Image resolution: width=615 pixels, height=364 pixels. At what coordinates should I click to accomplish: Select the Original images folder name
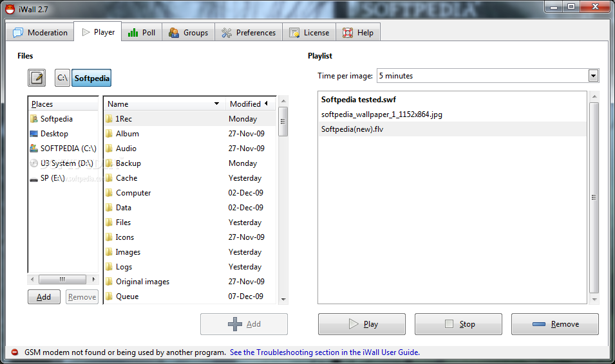coord(142,282)
